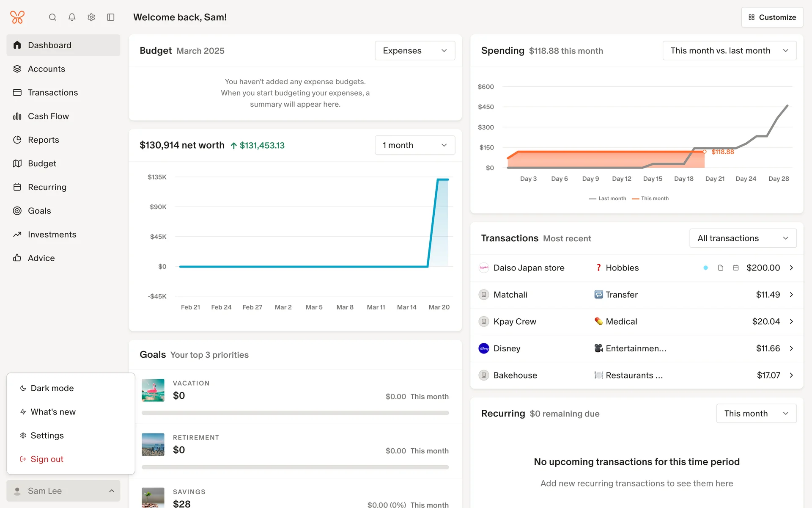Image resolution: width=812 pixels, height=508 pixels.
Task: Click the butterfly app logo
Action: pos(17,17)
